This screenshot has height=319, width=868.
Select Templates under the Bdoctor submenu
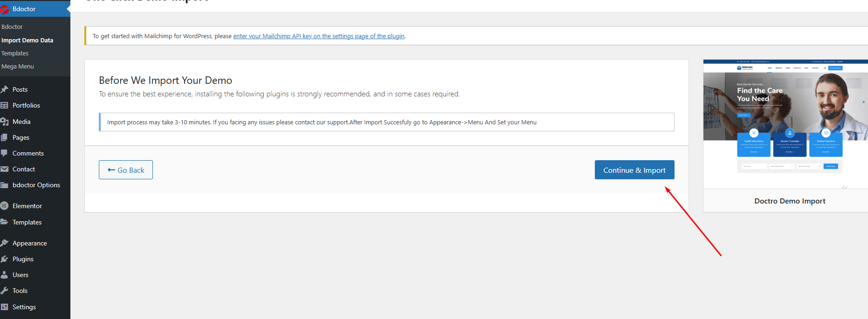[x=15, y=54]
